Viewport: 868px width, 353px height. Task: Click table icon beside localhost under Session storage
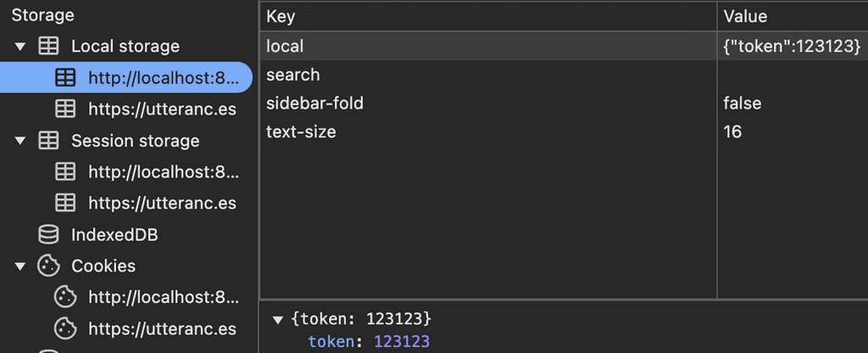click(x=65, y=172)
